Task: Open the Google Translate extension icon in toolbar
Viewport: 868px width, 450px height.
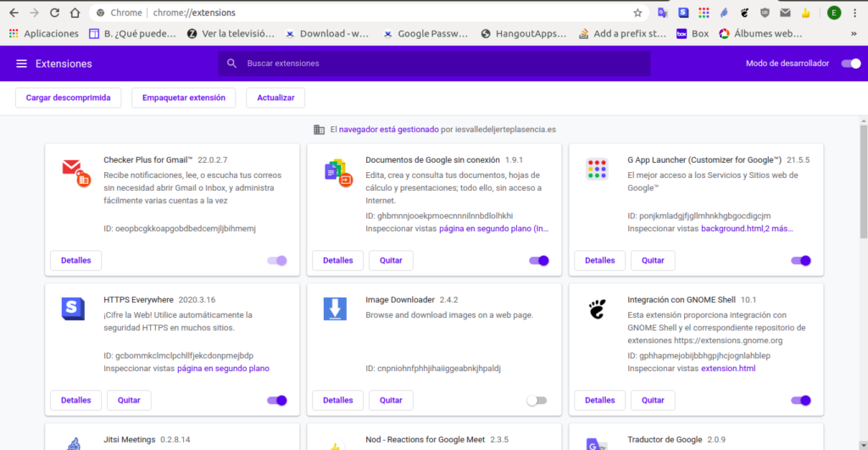Action: [663, 12]
